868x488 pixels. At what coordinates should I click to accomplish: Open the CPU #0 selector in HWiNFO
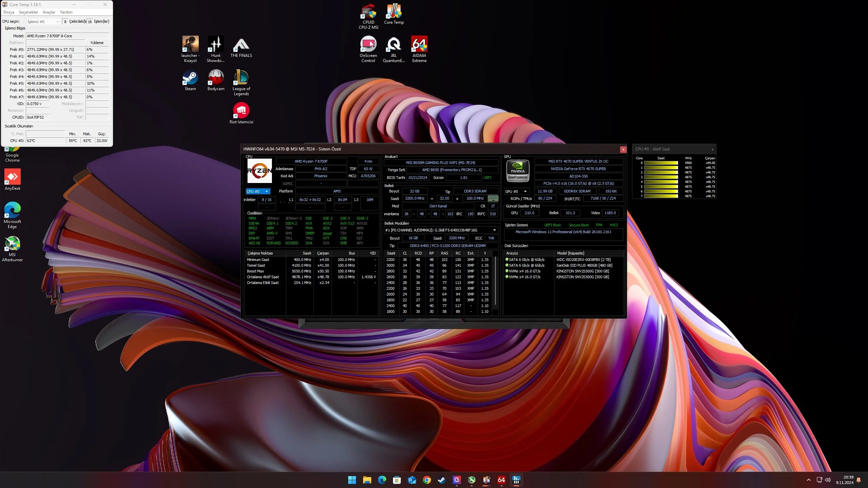(258, 191)
